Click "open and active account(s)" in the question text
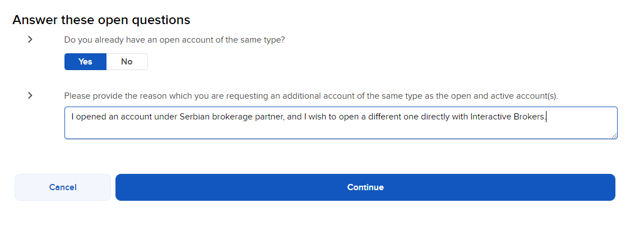 [x=508, y=96]
